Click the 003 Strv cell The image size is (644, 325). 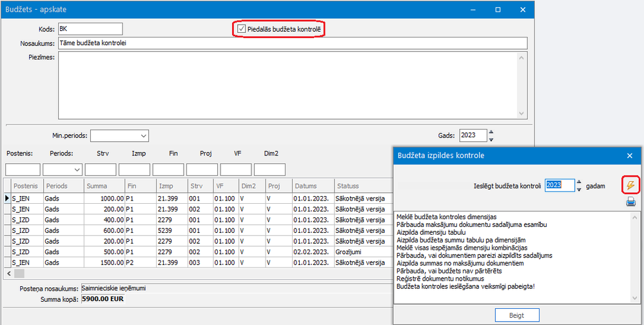200,262
